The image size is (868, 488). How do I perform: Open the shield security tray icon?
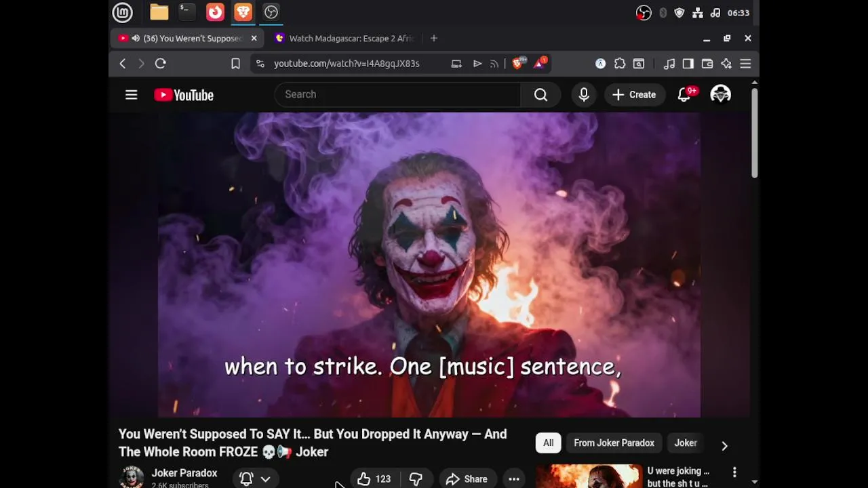pos(679,13)
